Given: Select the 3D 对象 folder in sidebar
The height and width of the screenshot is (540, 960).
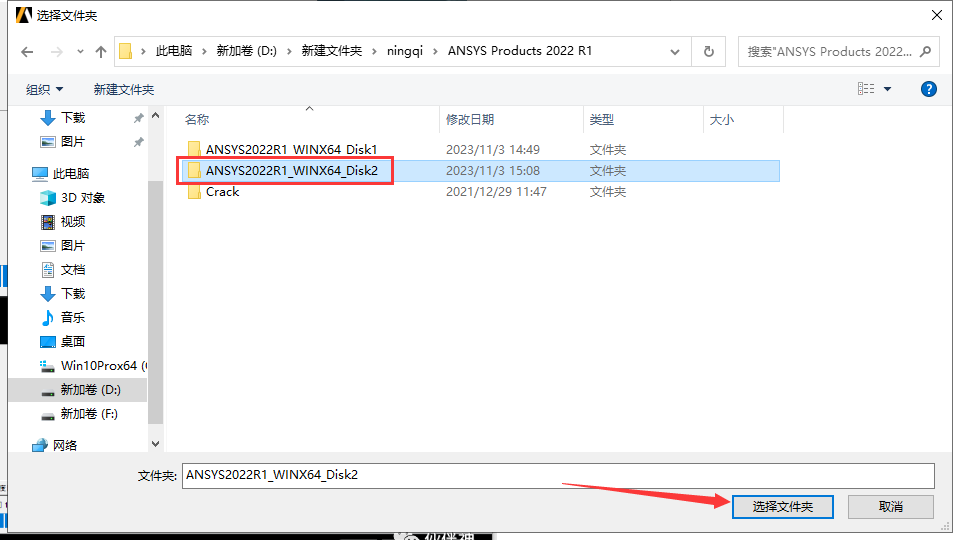Looking at the screenshot, I should click(82, 197).
